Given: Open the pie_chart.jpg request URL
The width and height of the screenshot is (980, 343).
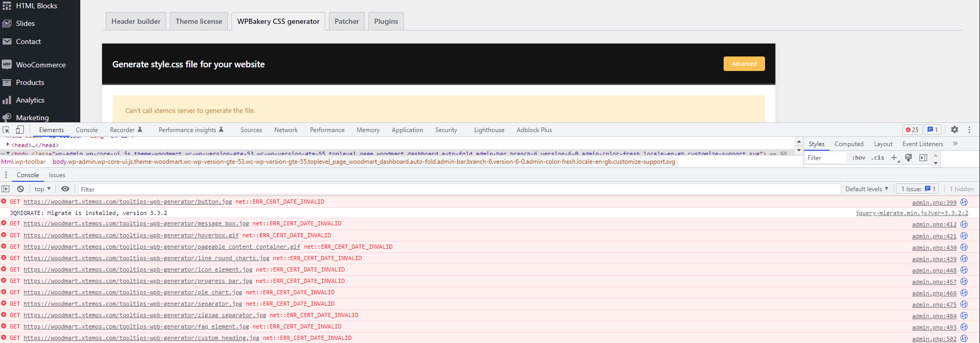Looking at the screenshot, I should [133, 292].
